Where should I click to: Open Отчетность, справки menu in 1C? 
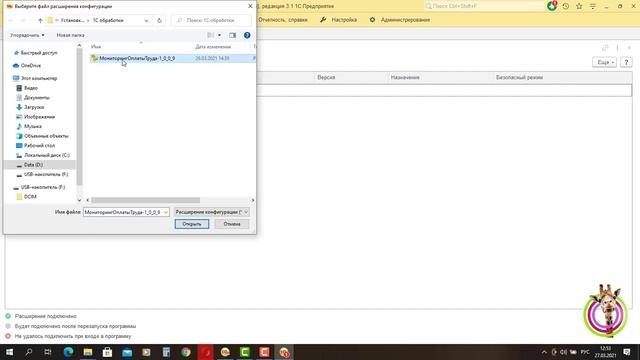tap(282, 20)
